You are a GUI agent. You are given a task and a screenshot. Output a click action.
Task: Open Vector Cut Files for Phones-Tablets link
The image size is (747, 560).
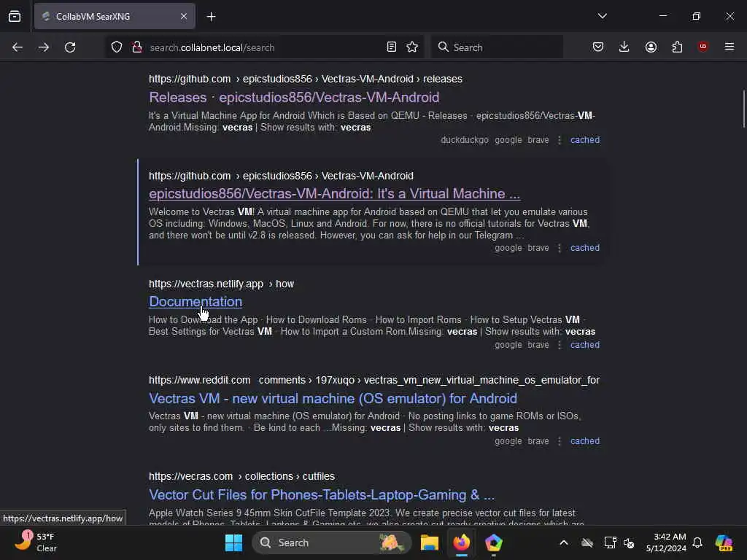(x=322, y=495)
